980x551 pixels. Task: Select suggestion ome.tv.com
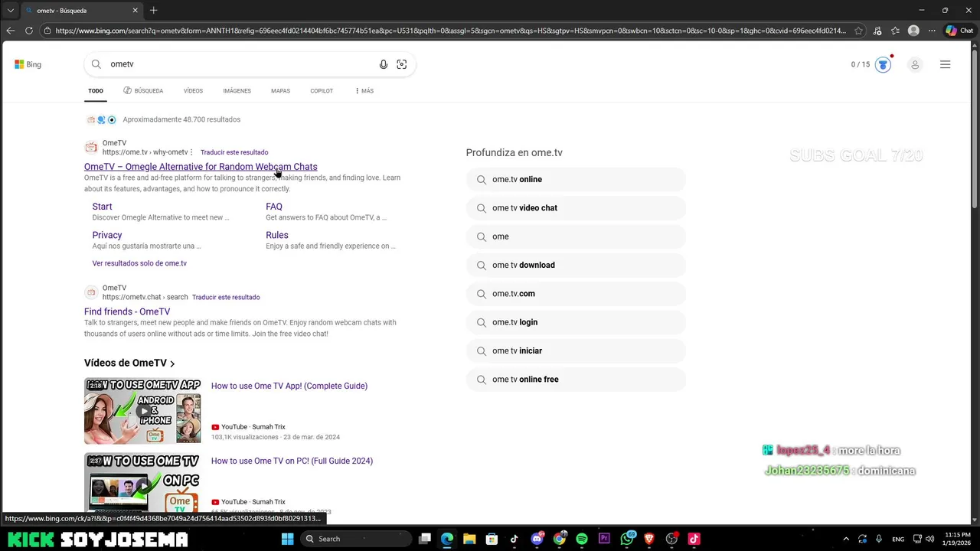tap(576, 294)
